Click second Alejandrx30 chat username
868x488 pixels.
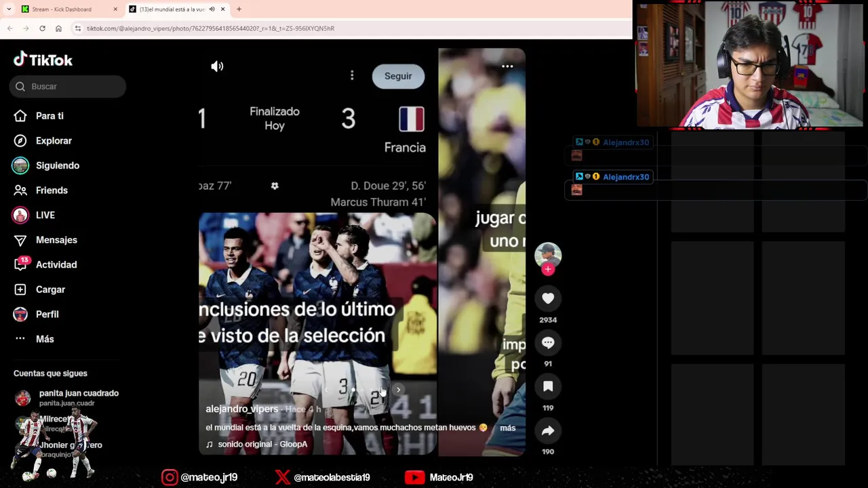(626, 177)
